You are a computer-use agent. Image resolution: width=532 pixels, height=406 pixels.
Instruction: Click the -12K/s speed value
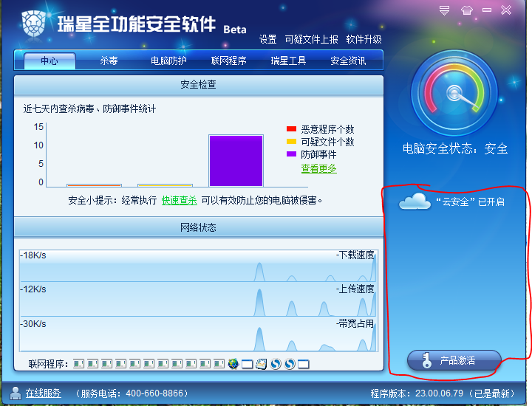coord(33,289)
